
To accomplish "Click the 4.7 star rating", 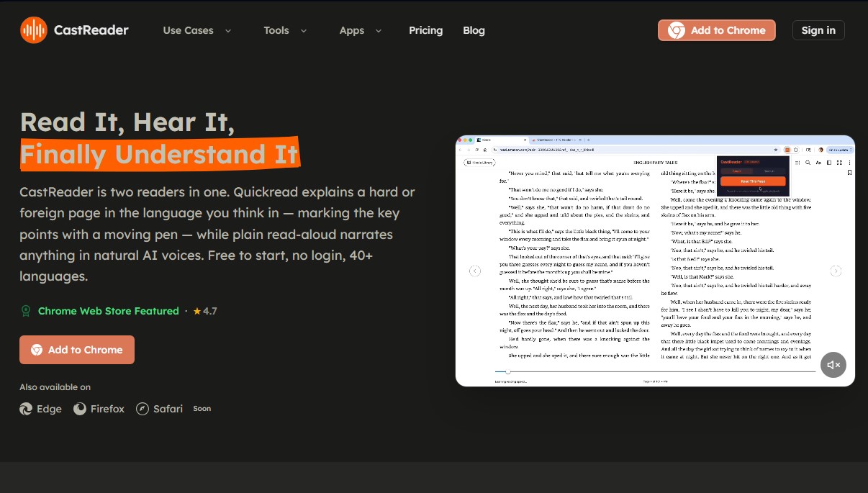I will coord(204,311).
